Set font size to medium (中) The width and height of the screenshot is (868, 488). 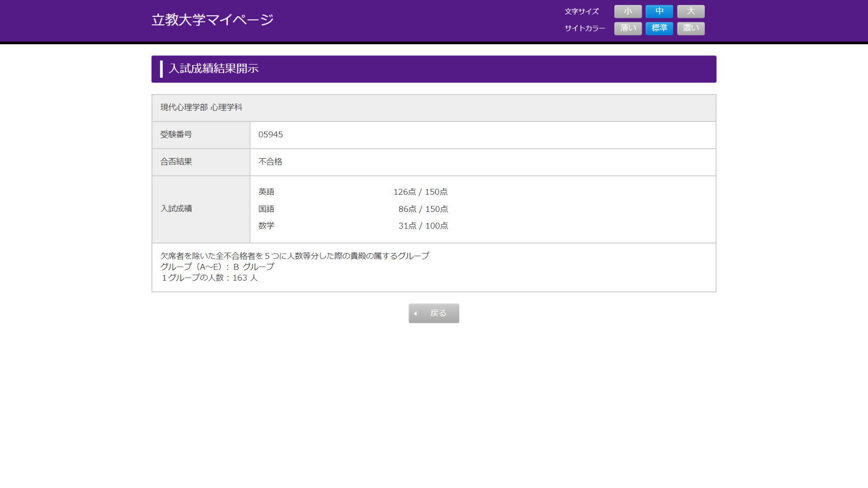click(659, 11)
